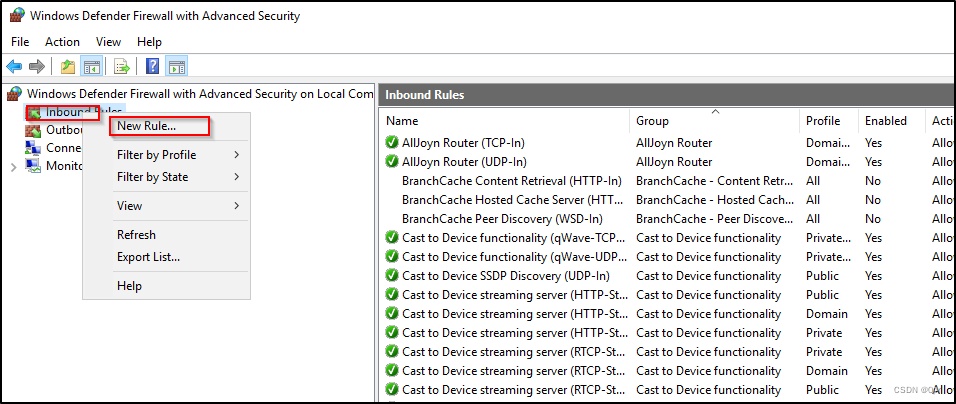Expand the Monitoring tree node arrow
Viewport: 956px width, 404px height.
coord(14,166)
